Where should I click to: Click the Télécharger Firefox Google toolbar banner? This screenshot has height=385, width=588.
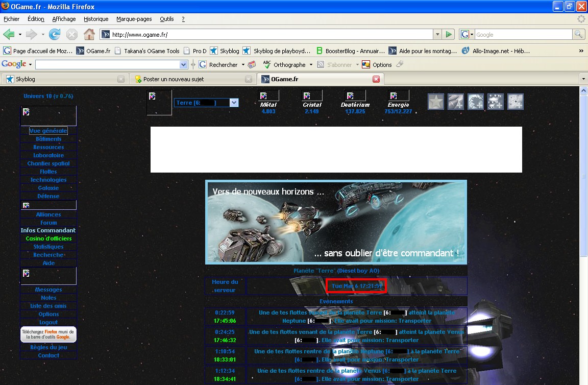tap(48, 334)
